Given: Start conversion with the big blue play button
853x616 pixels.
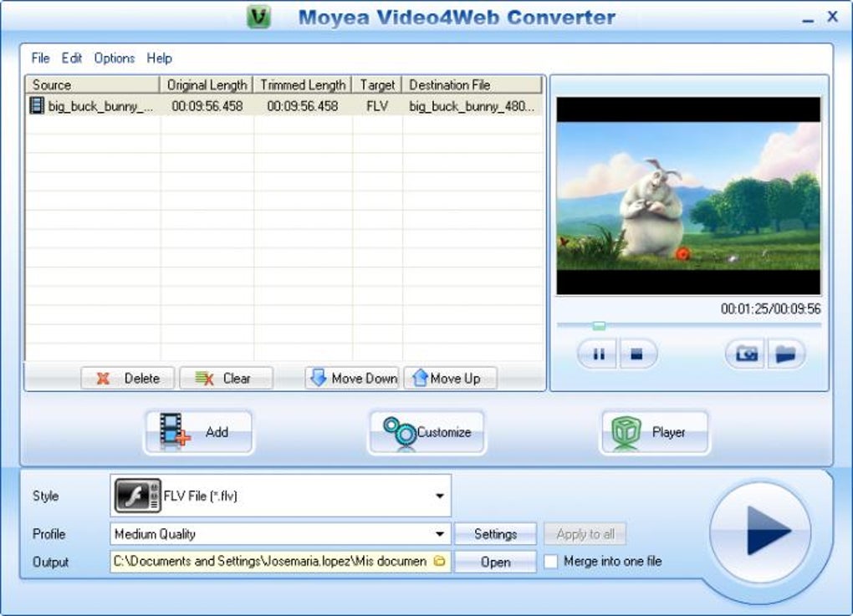Looking at the screenshot, I should point(759,532).
